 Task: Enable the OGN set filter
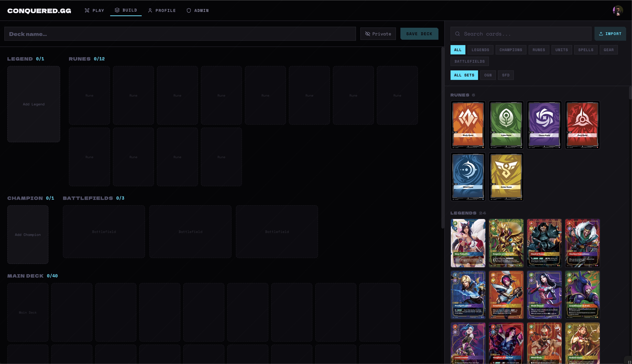tap(488, 75)
